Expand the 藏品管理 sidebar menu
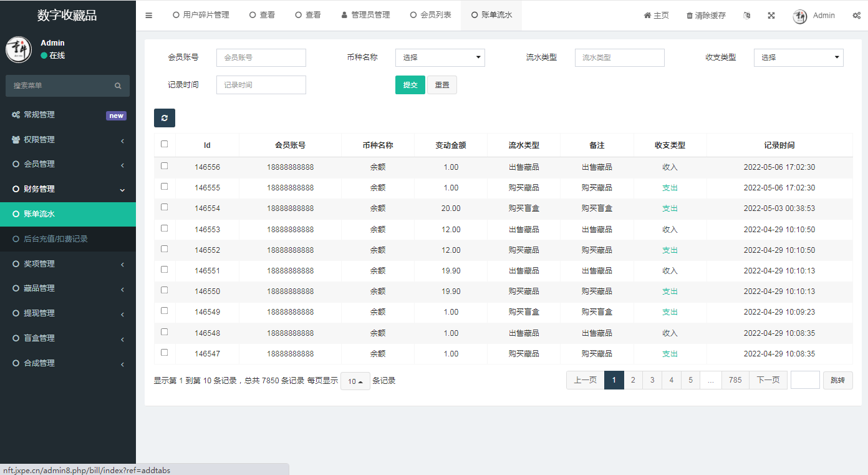The image size is (868, 475). click(x=68, y=288)
